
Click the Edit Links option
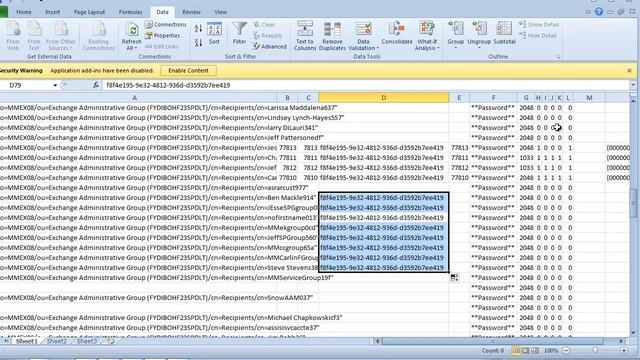pyautogui.click(x=162, y=47)
